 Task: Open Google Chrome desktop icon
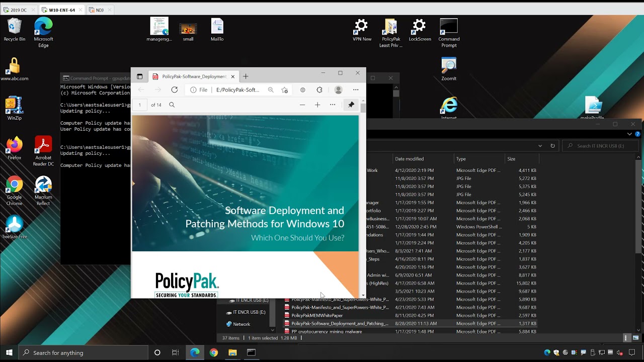15,191
